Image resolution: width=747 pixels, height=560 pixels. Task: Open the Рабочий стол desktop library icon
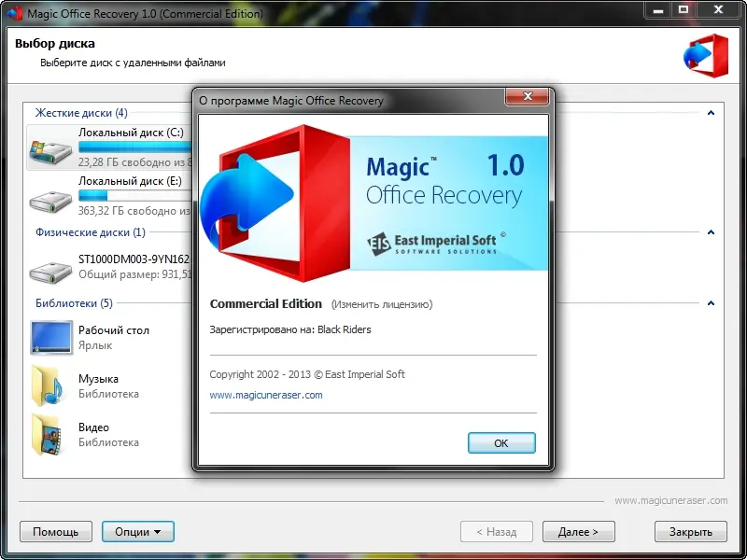pyautogui.click(x=51, y=338)
